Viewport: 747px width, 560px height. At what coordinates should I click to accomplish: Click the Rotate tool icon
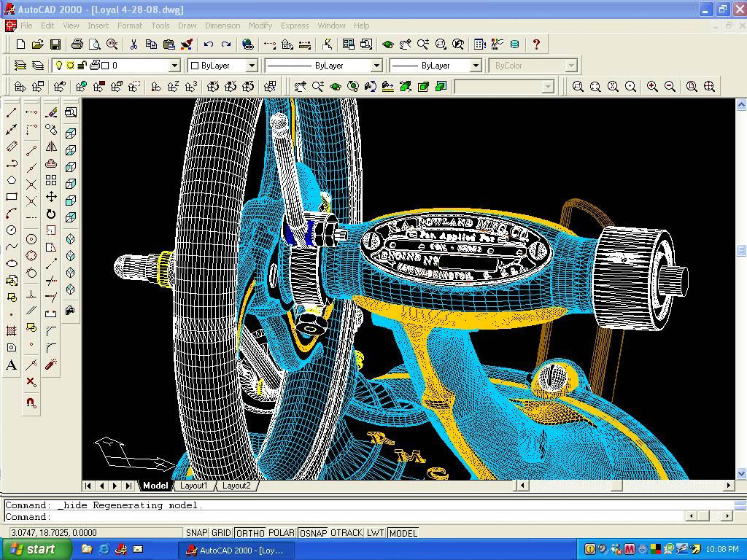[51, 214]
